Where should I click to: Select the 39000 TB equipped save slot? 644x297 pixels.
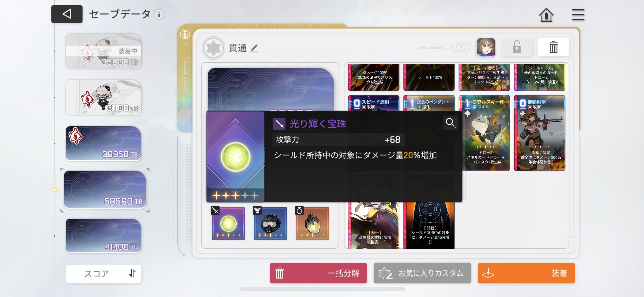103,51
